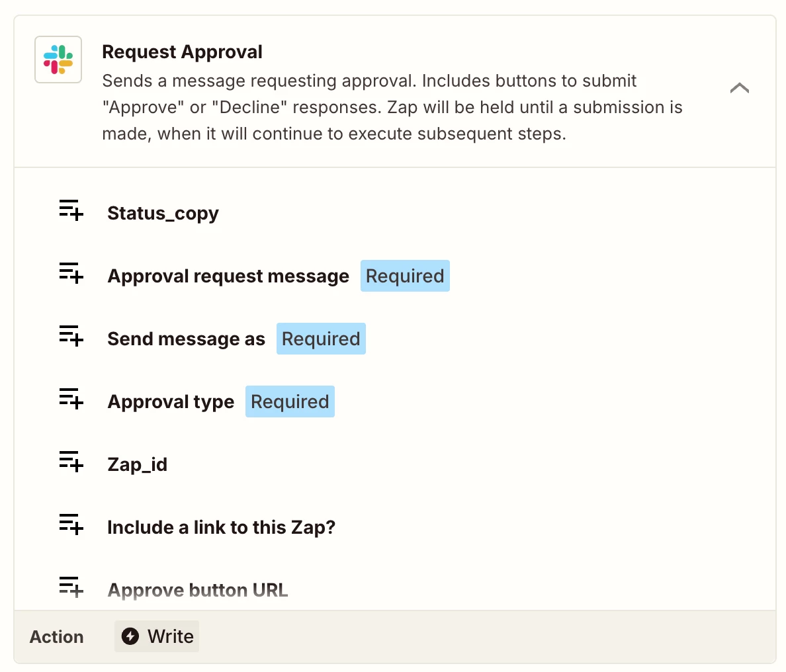Click the Required tag next to Approval type
This screenshot has width=786, height=672.
(x=290, y=401)
